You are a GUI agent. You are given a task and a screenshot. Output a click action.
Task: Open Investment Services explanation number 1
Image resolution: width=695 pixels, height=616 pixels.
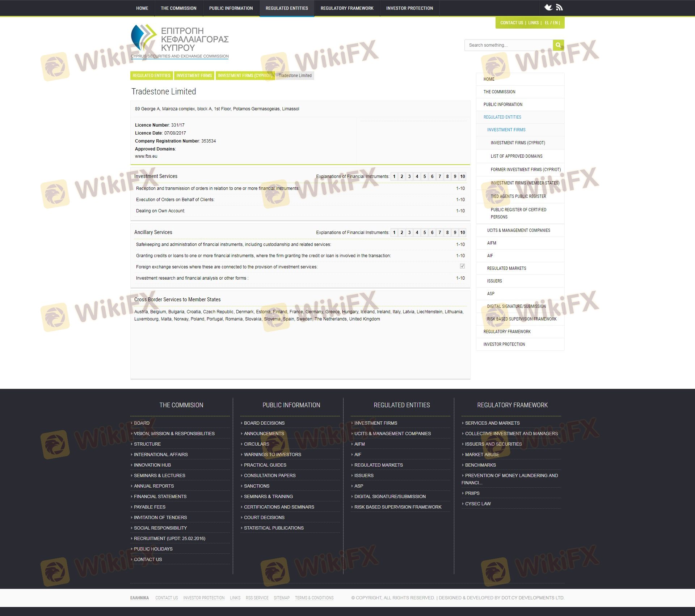click(x=394, y=177)
